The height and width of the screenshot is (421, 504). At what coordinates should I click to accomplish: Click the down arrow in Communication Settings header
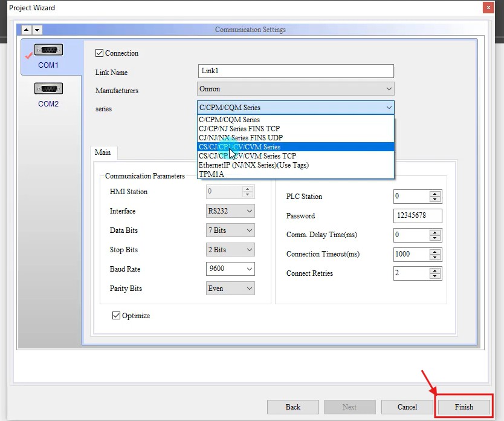37,30
